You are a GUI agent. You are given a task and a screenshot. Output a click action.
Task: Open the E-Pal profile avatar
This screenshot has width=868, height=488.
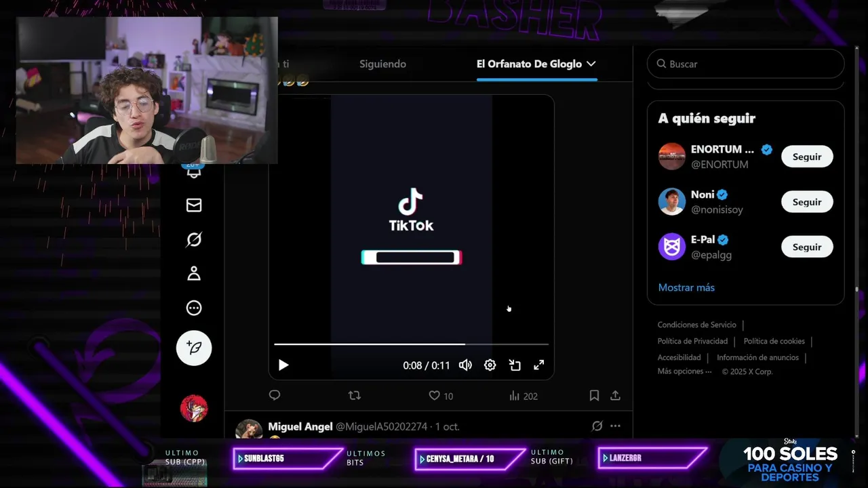point(672,247)
